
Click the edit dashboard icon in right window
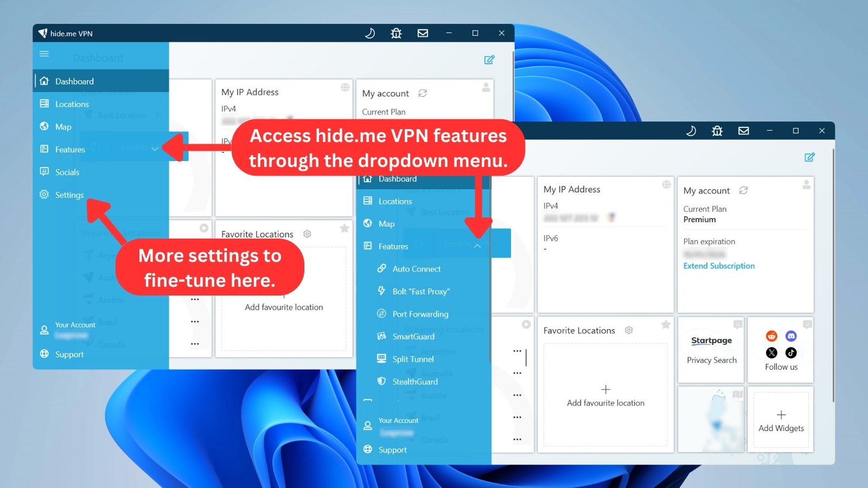(810, 157)
